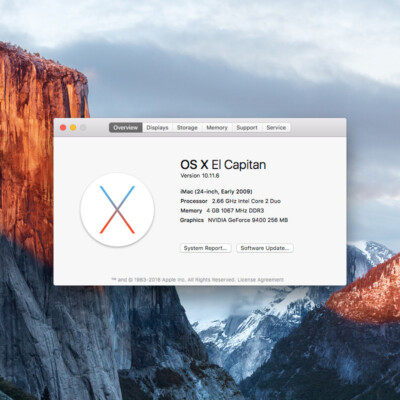
Task: Click the Version 10.11.6 text
Action: [x=200, y=176]
